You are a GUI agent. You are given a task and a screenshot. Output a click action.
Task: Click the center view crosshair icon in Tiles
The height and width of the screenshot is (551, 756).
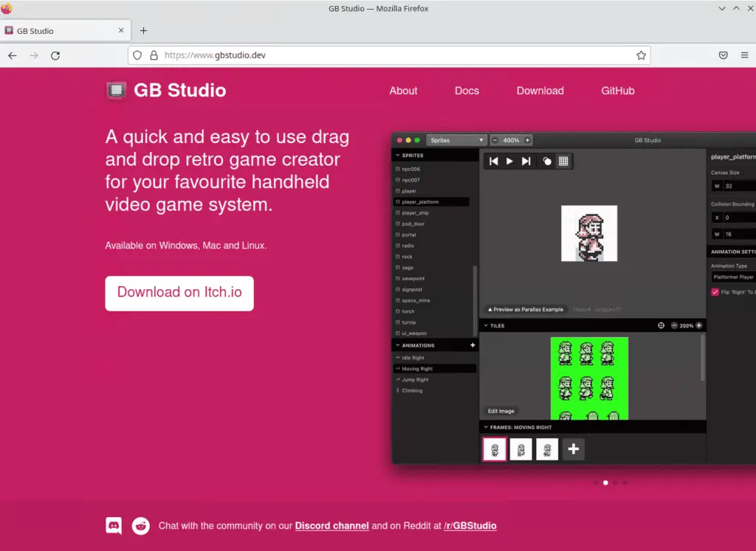[661, 325]
